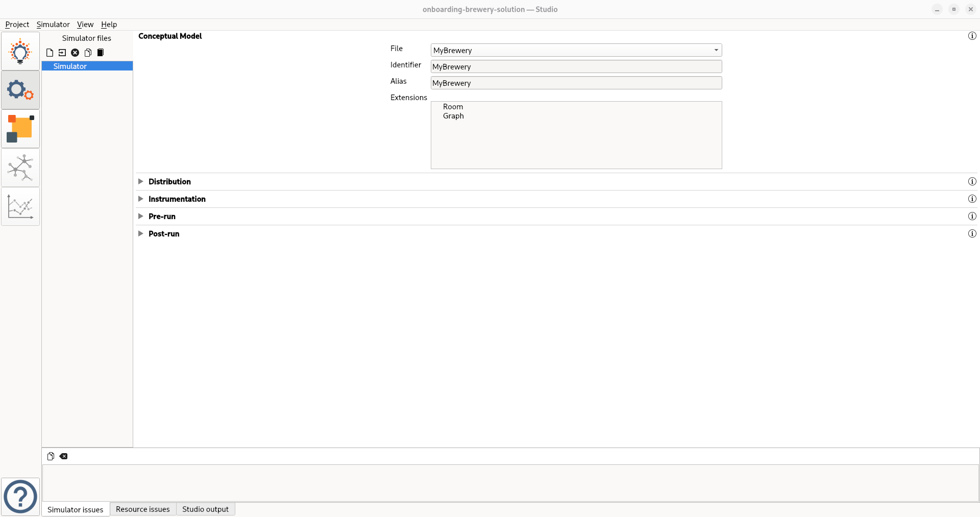This screenshot has width=980, height=517.
Task: Switch to the Studio output tab
Action: point(205,509)
